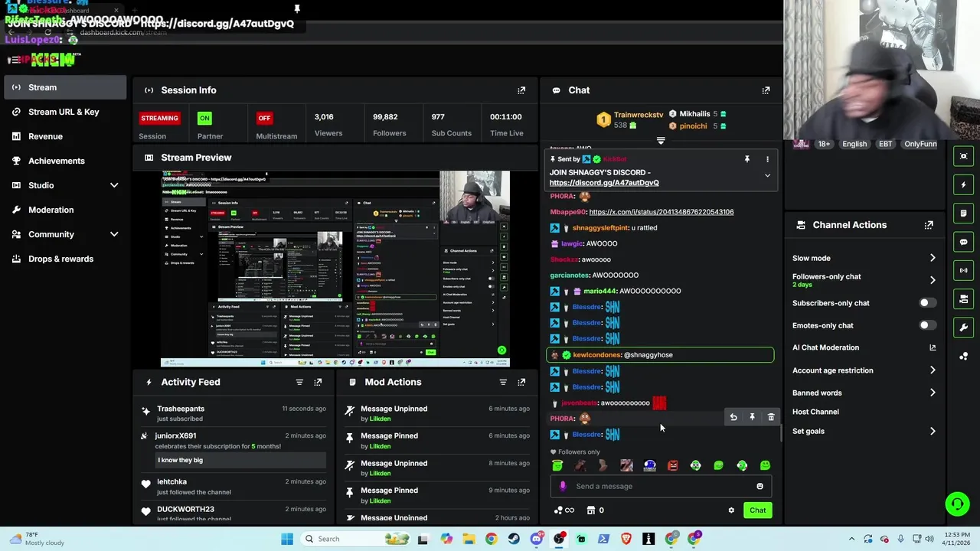
Task: Pop out the Activity Feed panel
Action: click(318, 382)
